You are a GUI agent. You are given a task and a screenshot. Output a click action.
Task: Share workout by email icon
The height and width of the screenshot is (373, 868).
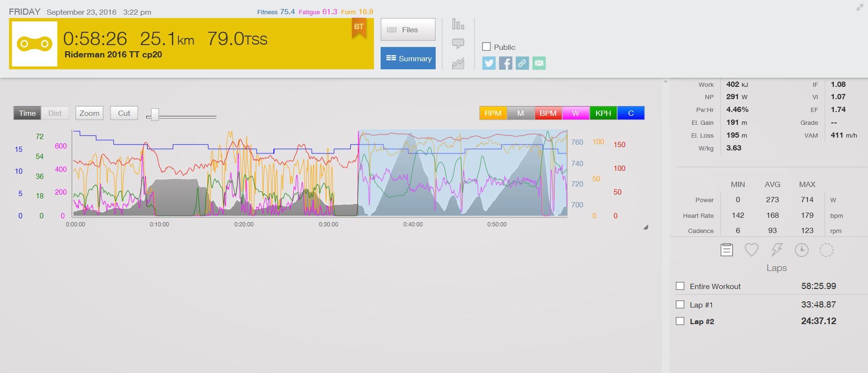coord(539,63)
